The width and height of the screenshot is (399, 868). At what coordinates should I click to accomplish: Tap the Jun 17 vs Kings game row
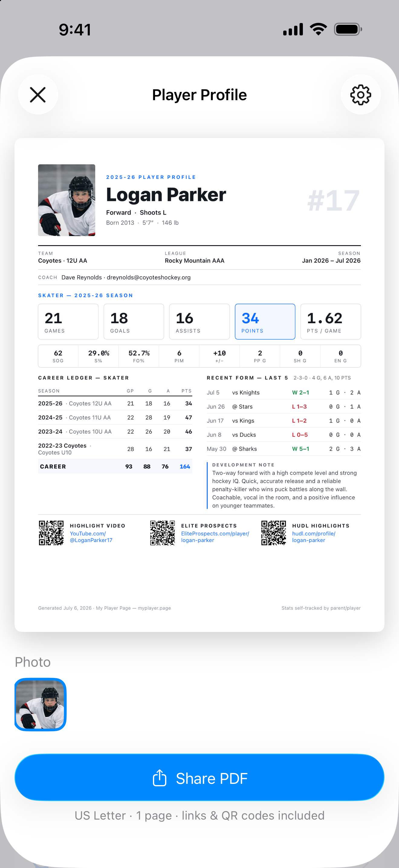coord(284,420)
